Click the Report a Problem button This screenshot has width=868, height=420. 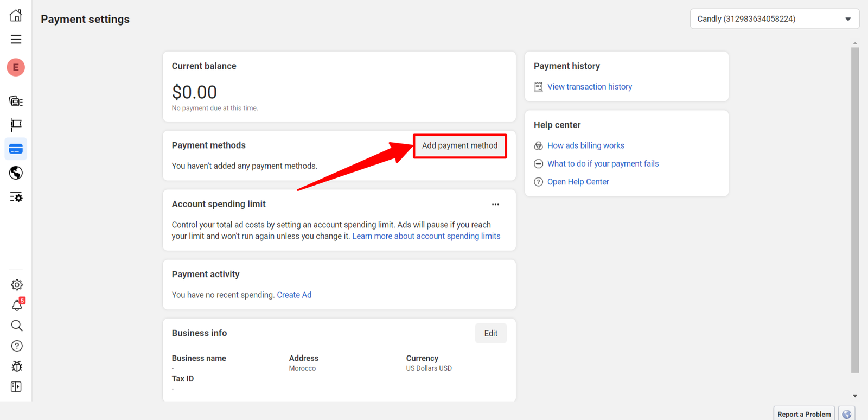coord(803,414)
